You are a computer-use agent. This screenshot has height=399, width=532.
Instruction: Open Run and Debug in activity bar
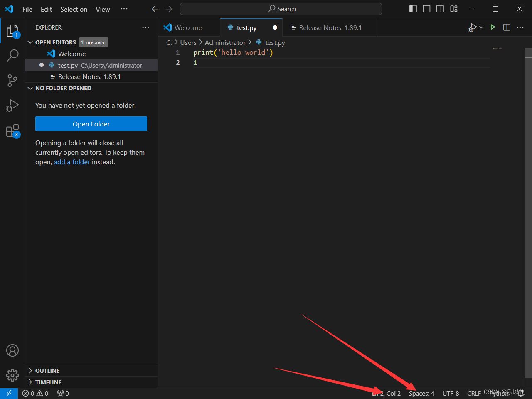click(x=12, y=105)
